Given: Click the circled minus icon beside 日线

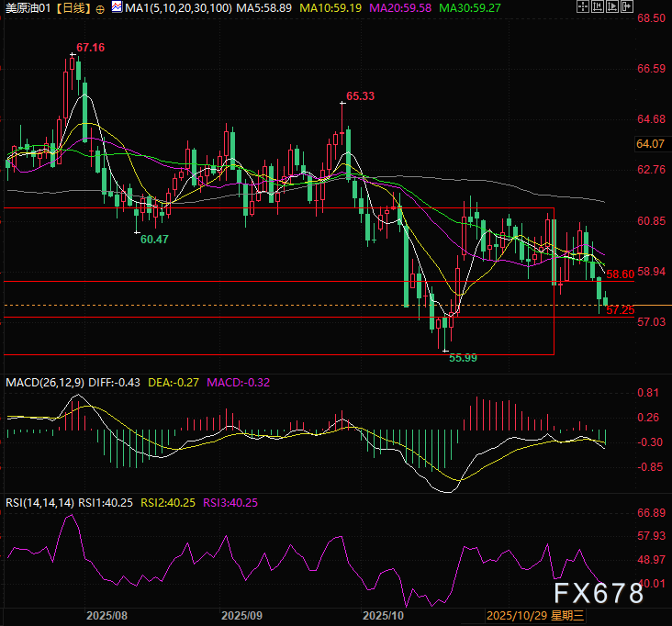Looking at the screenshot, I should pos(100,8).
